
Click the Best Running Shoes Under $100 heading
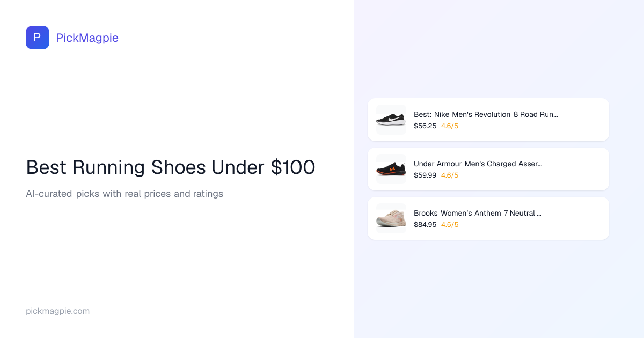click(171, 167)
